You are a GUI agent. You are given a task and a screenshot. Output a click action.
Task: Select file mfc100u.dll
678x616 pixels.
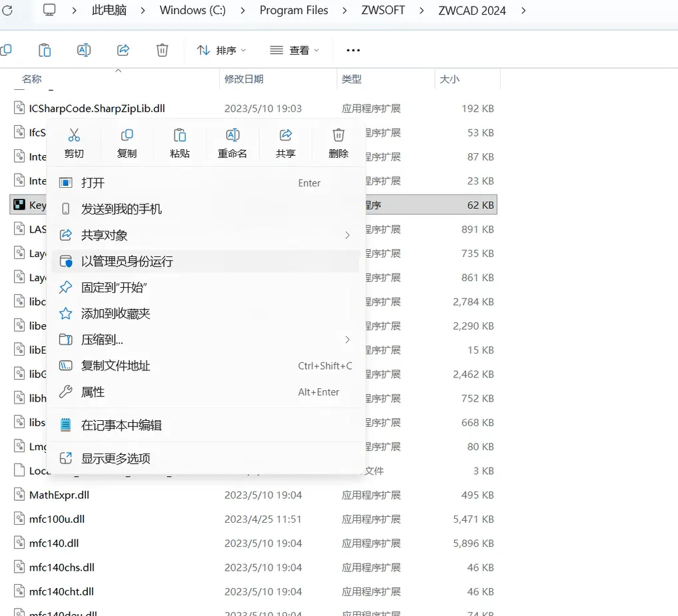point(57,519)
